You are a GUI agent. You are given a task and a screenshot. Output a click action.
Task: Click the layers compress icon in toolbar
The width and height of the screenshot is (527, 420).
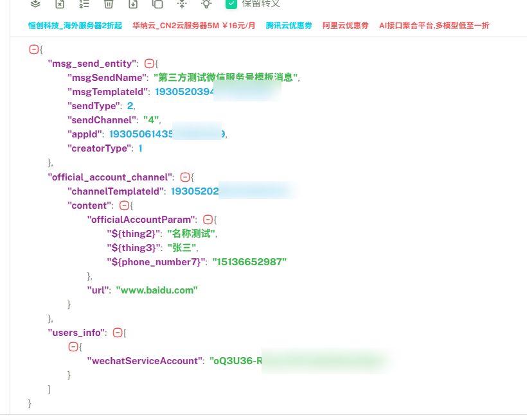[35, 4]
